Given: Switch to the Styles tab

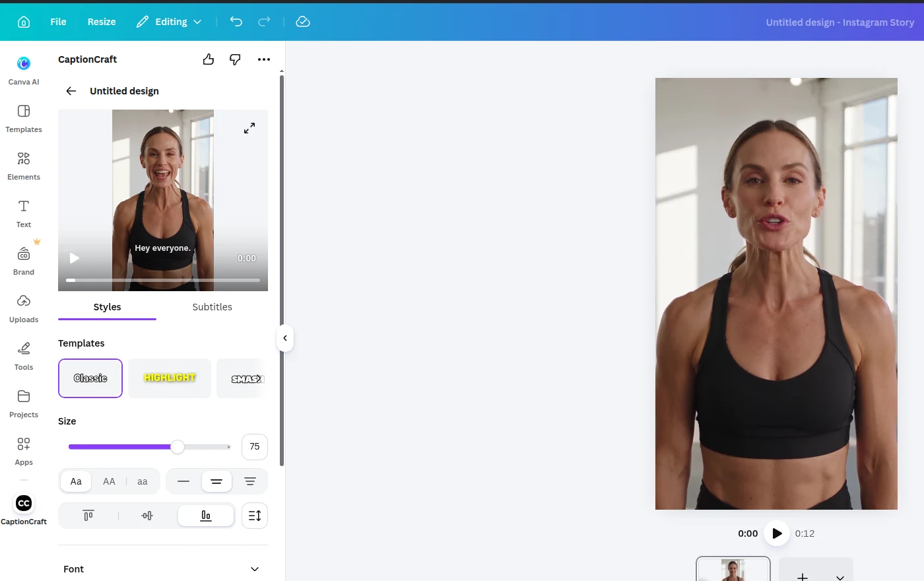Looking at the screenshot, I should click(107, 307).
